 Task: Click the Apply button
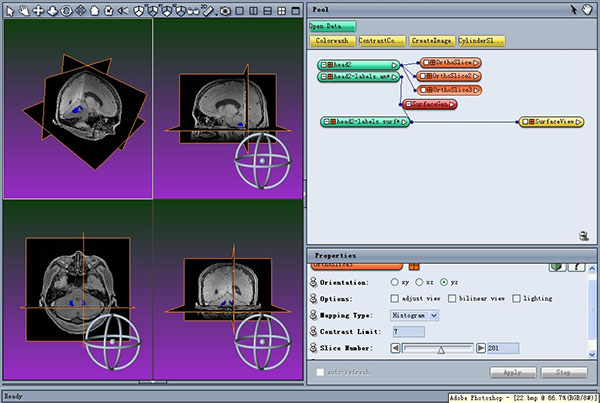coord(513,372)
